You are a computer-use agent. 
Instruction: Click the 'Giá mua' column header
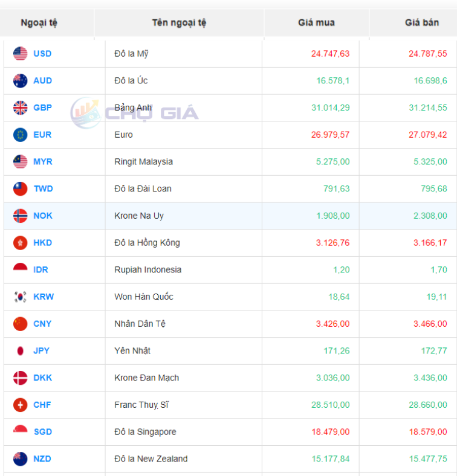[316, 23]
